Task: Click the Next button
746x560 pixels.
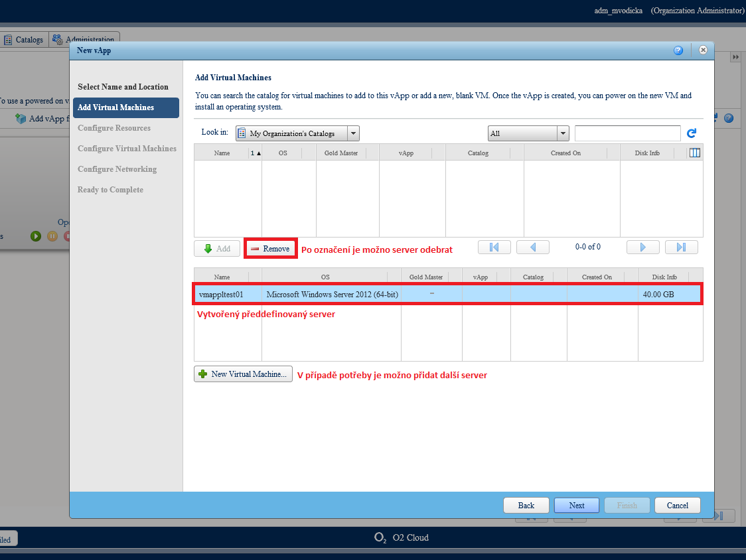Action: 577,506
